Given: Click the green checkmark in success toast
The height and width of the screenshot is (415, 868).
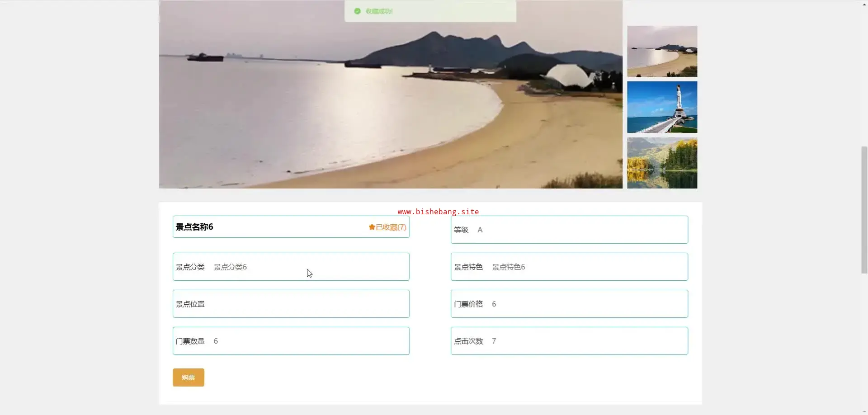Looking at the screenshot, I should pyautogui.click(x=357, y=11).
